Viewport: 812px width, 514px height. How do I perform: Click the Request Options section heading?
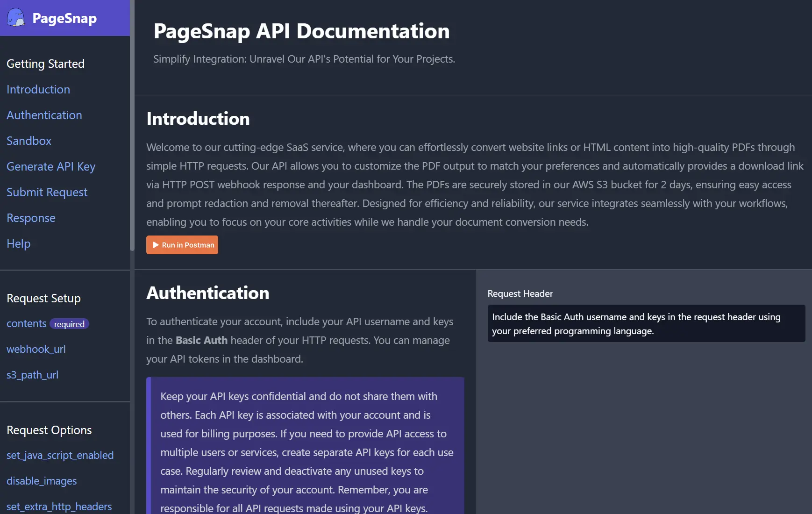tap(49, 430)
